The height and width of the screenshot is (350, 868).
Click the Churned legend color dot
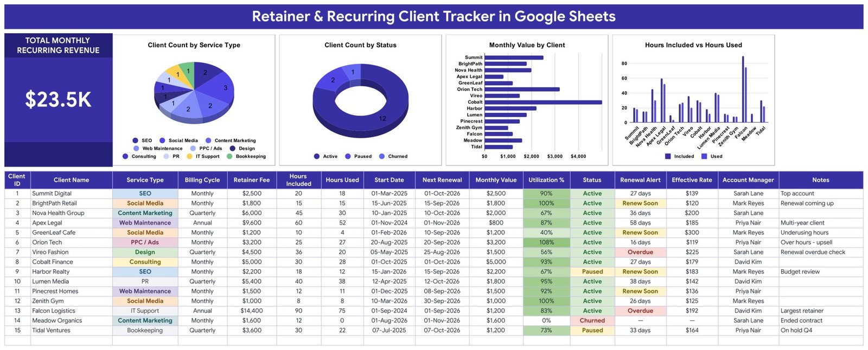382,156
